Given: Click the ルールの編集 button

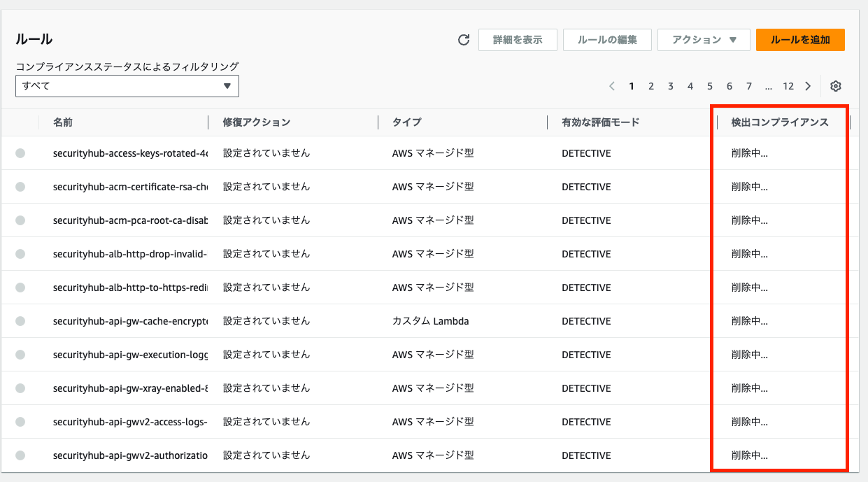Looking at the screenshot, I should coord(607,40).
